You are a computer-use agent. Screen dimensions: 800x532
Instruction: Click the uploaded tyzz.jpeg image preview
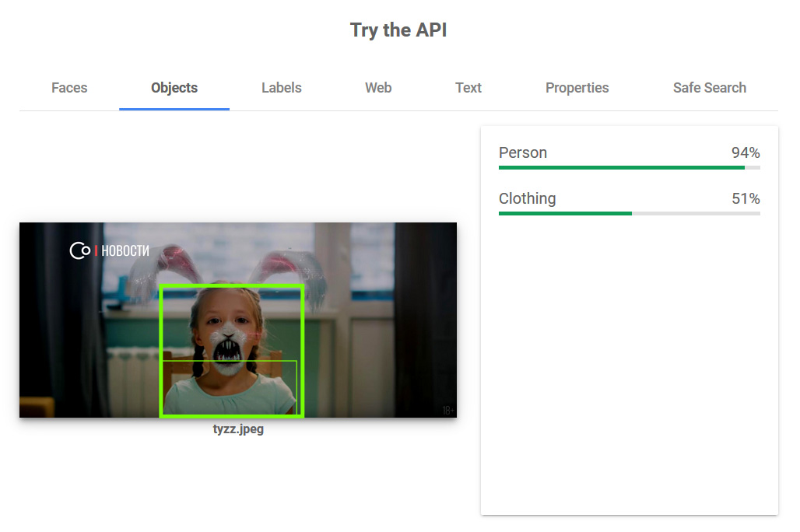point(238,320)
